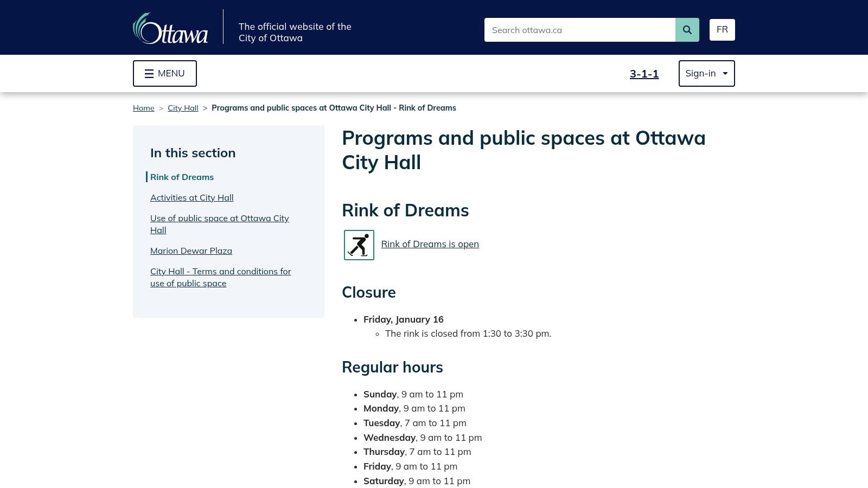Click the Rink of Dreams section heading

point(405,210)
